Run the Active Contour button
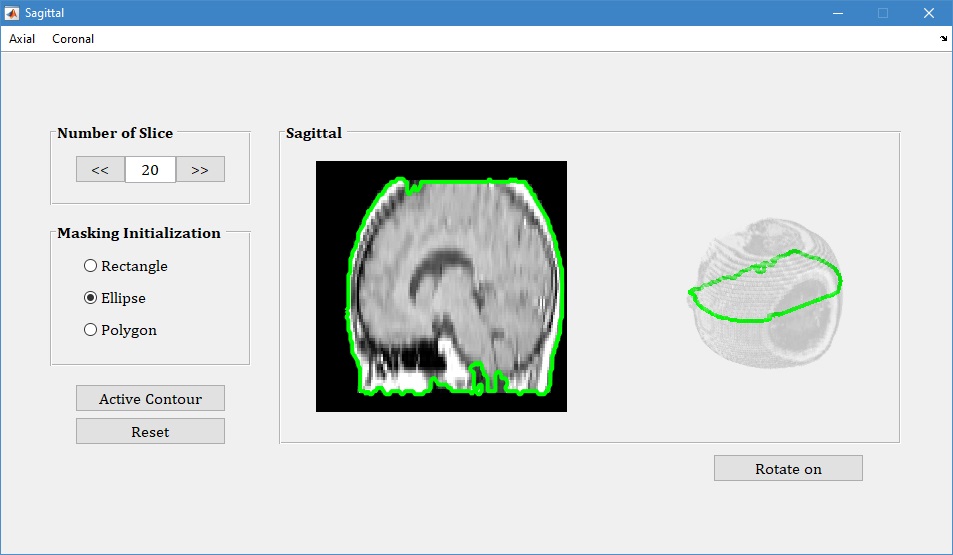Screen dimensions: 953x555 pyautogui.click(x=150, y=399)
